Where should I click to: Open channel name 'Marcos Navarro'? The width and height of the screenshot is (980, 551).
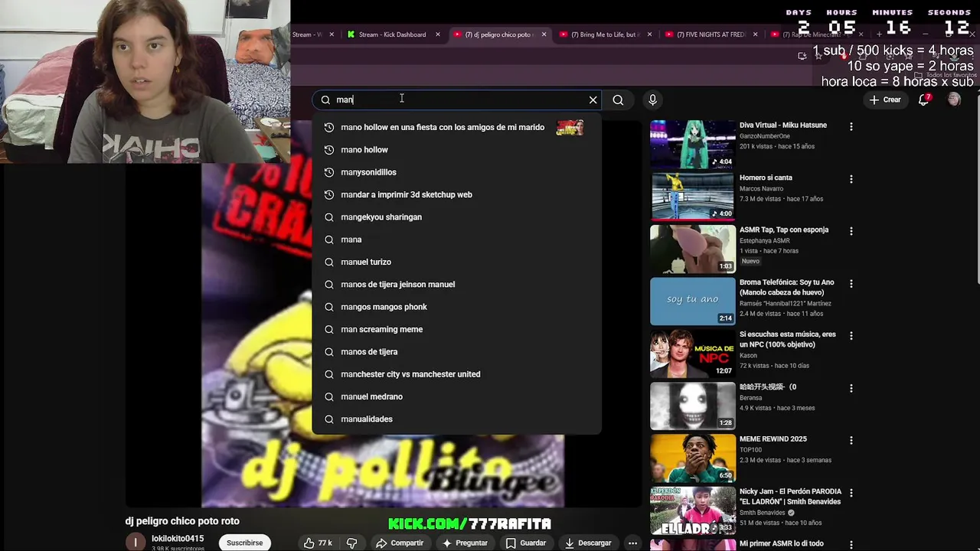pos(762,188)
